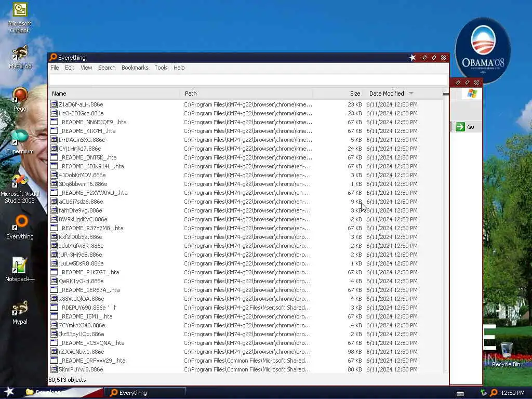This screenshot has height=399, width=532.
Task: Open the File menu
Action: point(55,68)
